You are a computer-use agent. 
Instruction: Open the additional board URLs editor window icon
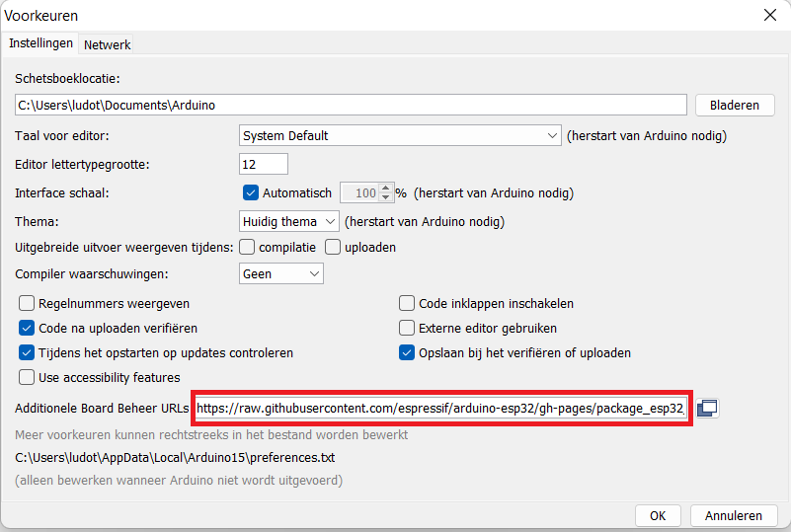pyautogui.click(x=707, y=408)
